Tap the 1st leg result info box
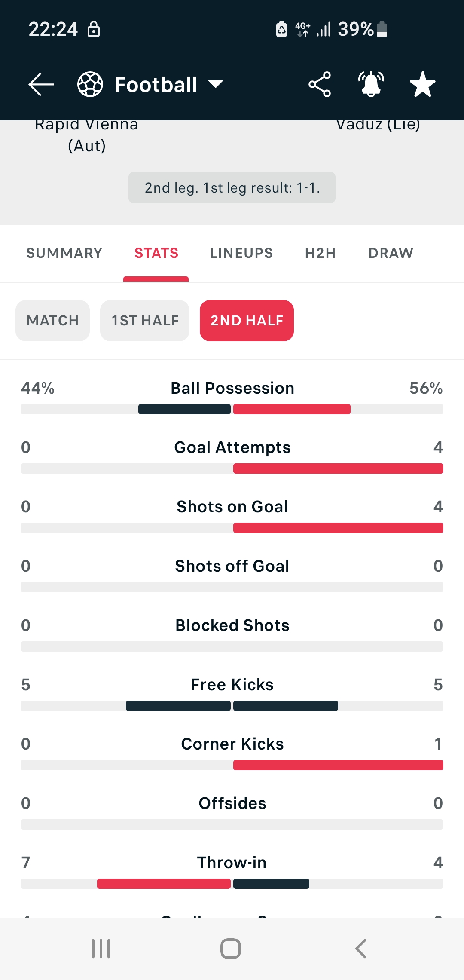The image size is (464, 980). pyautogui.click(x=232, y=188)
